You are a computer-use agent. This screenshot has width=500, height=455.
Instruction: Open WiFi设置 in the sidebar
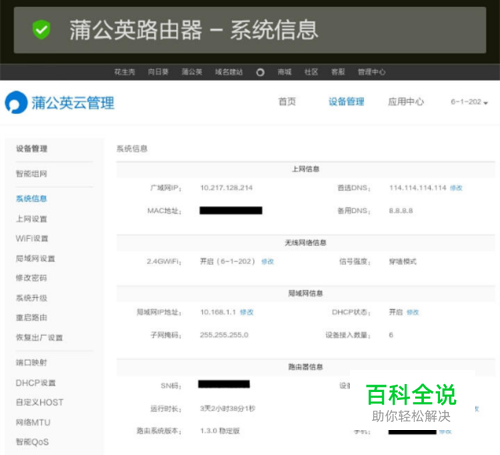click(32, 238)
